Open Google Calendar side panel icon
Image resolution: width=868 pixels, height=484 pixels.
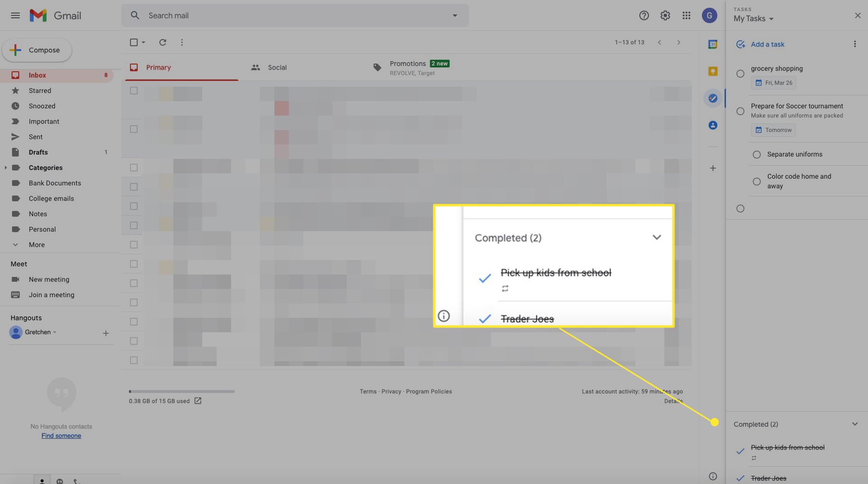point(713,44)
